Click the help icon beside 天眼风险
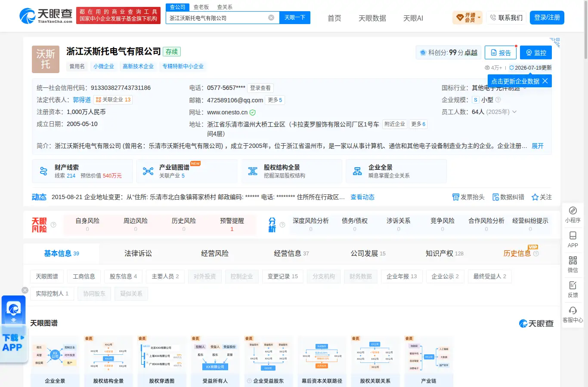Screen dimensions: 588x387 [x=53, y=224]
